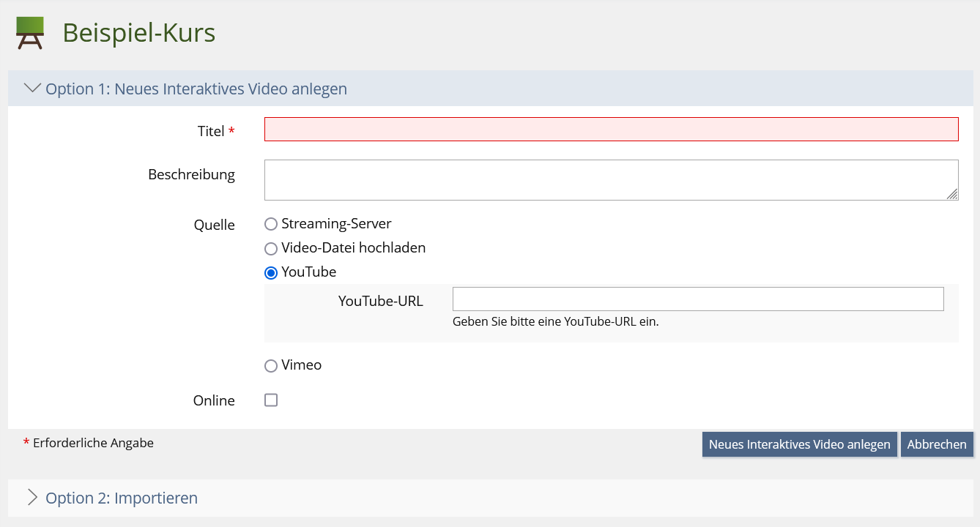The height and width of the screenshot is (527, 980).
Task: Click the blackboard course icon
Action: (x=30, y=33)
